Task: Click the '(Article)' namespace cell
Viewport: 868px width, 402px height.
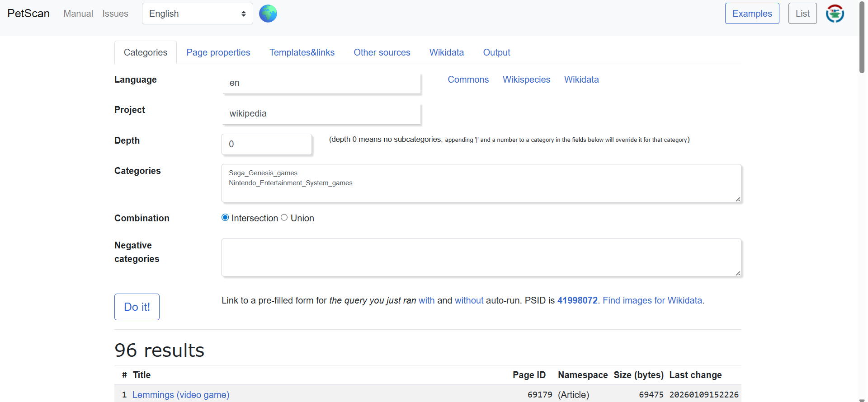Action: point(573,395)
